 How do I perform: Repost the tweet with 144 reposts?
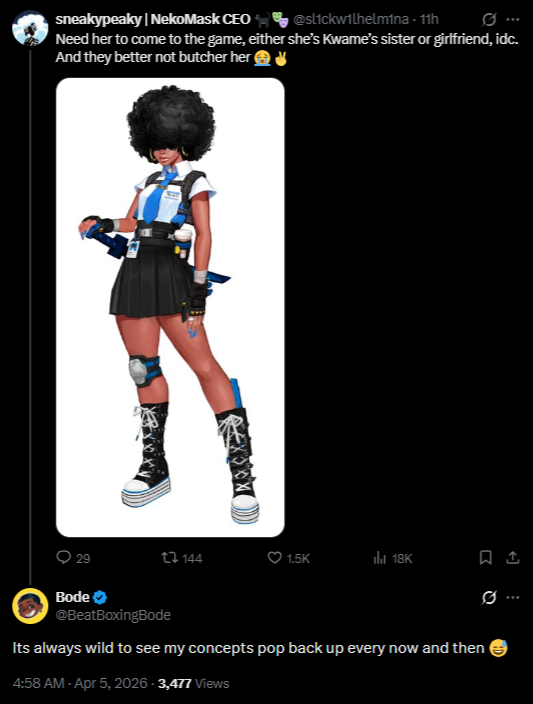(x=169, y=558)
